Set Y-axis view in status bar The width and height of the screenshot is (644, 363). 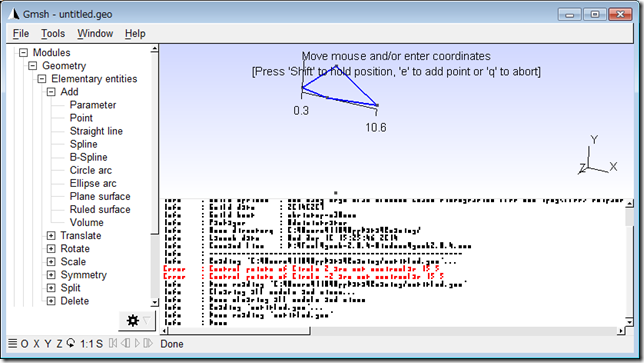pyautogui.click(x=48, y=344)
